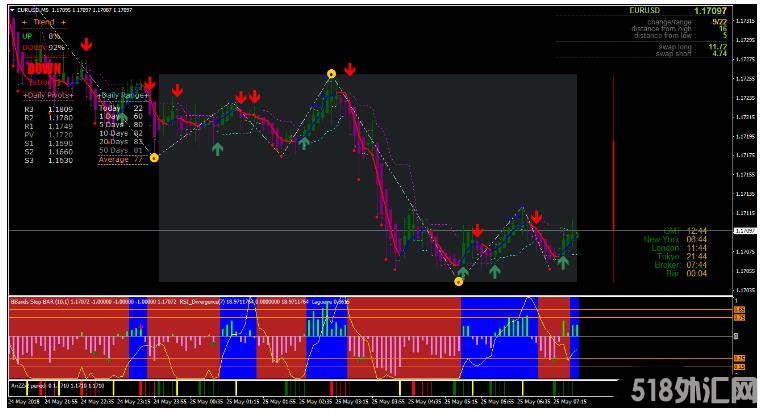Click the GMT 12:44 clock line
The height and width of the screenshot is (414, 765).
685,231
